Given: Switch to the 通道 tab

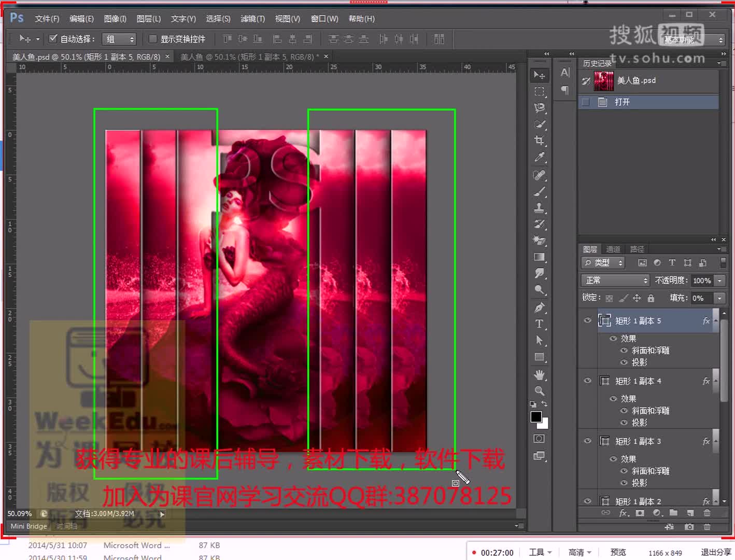Looking at the screenshot, I should pyautogui.click(x=613, y=249).
